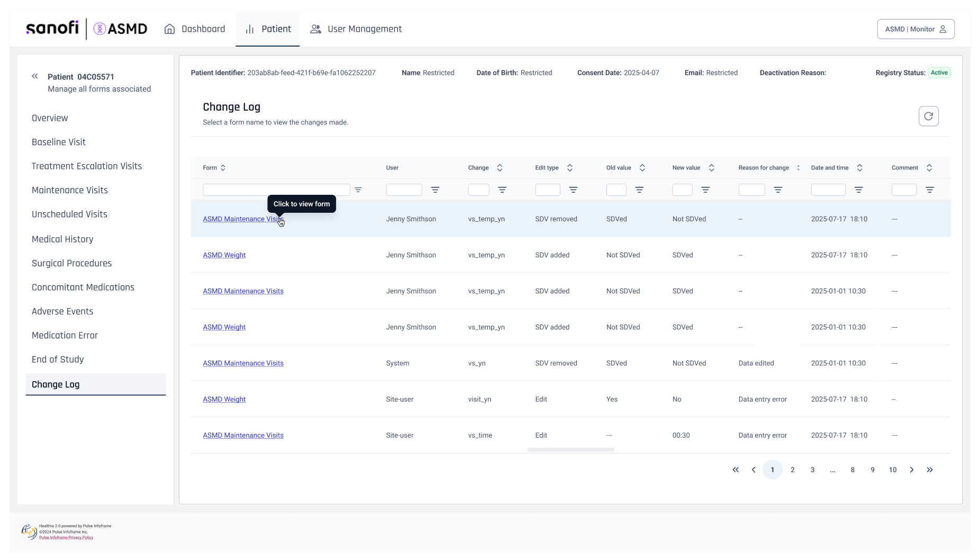Open Surgical Procedures in sidebar

[72, 263]
